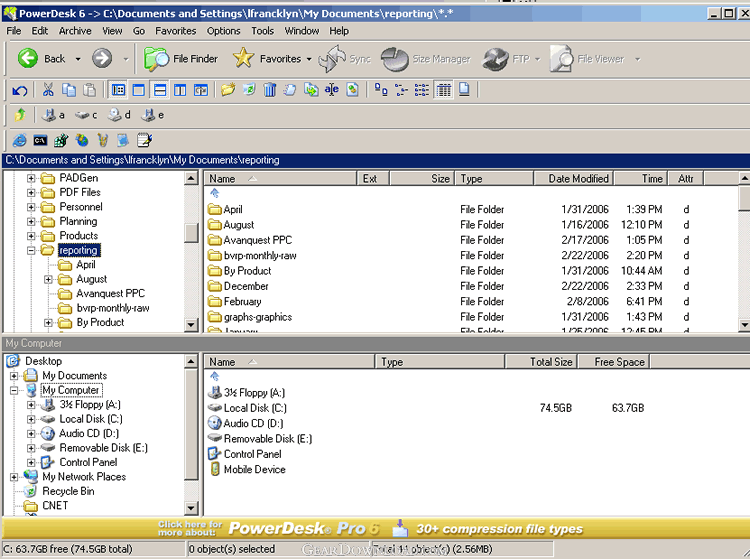Open the Archive menu
750x559 pixels.
point(75,31)
